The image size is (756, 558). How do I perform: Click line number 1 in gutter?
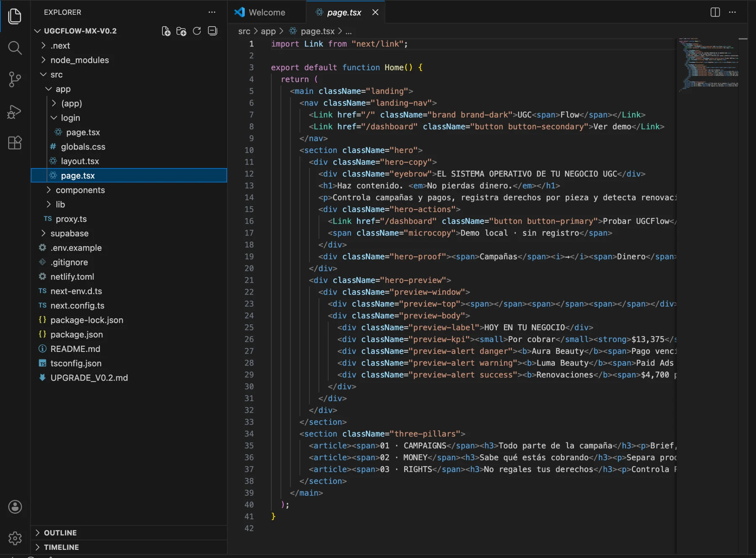(x=251, y=44)
